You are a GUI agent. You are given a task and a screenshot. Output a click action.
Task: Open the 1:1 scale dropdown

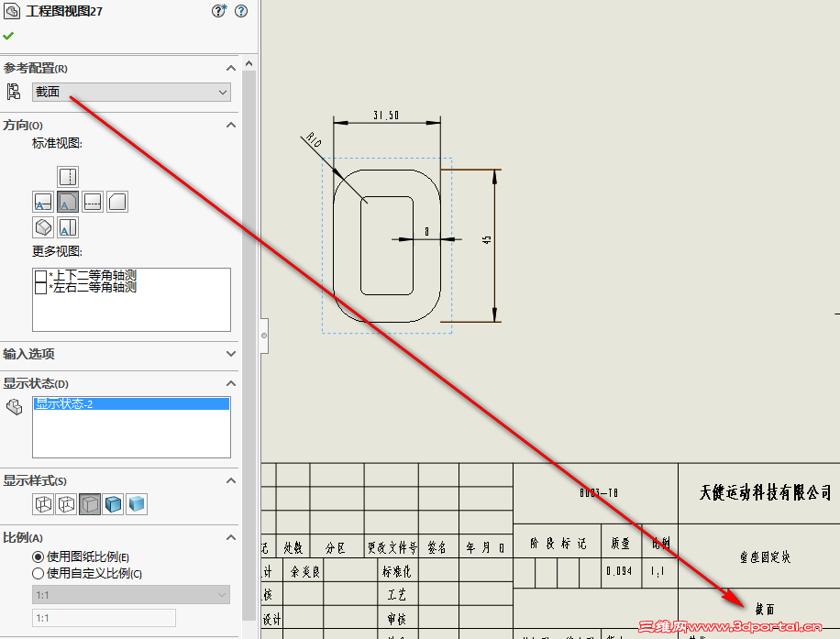tap(131, 595)
